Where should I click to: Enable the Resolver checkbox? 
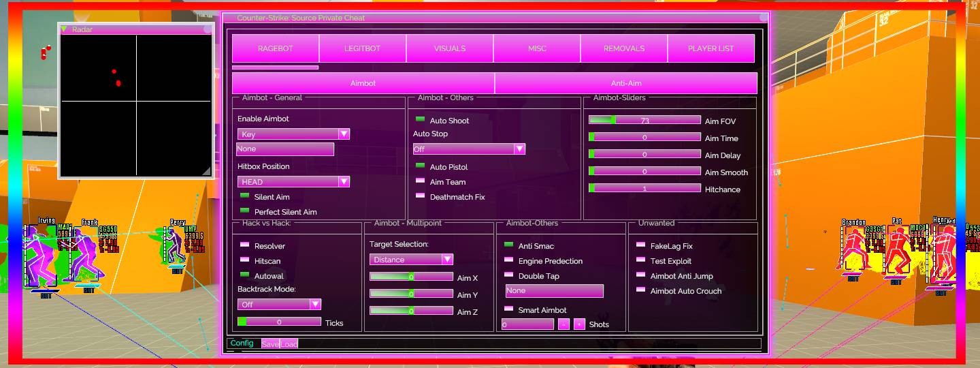pyautogui.click(x=245, y=245)
